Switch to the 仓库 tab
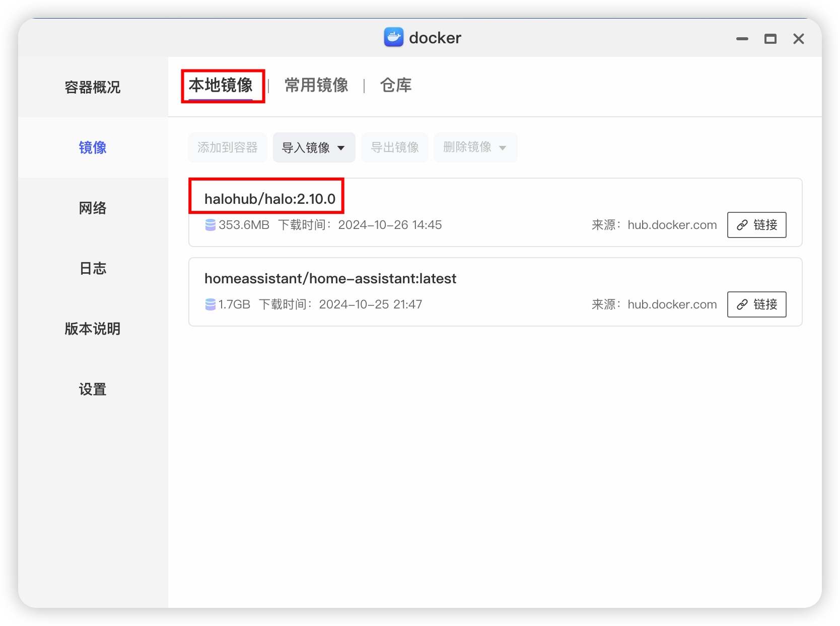The width and height of the screenshot is (840, 626). click(x=396, y=85)
